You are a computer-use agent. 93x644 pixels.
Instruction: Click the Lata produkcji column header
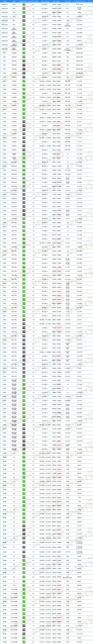click(45, 1)
